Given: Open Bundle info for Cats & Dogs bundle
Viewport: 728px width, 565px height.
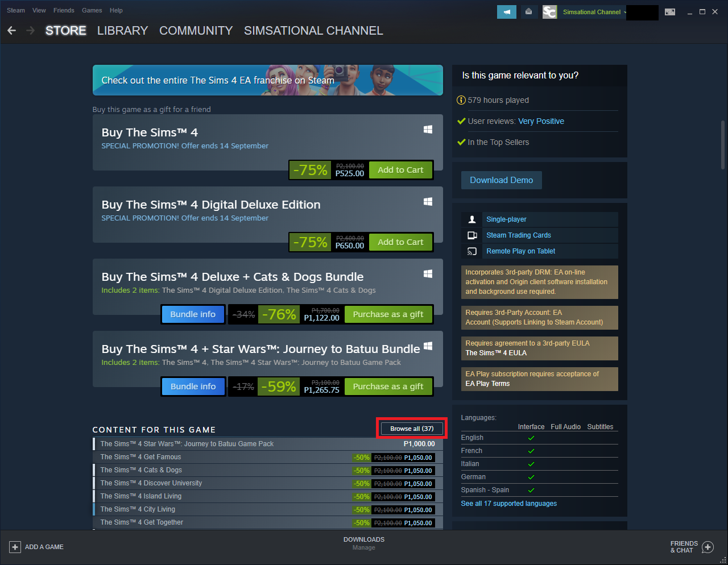Looking at the screenshot, I should (192, 314).
